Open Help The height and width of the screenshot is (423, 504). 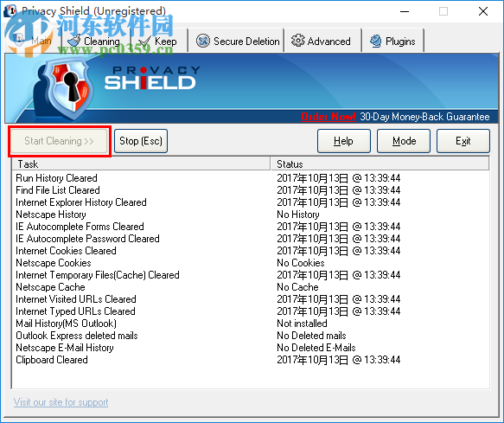point(343,141)
